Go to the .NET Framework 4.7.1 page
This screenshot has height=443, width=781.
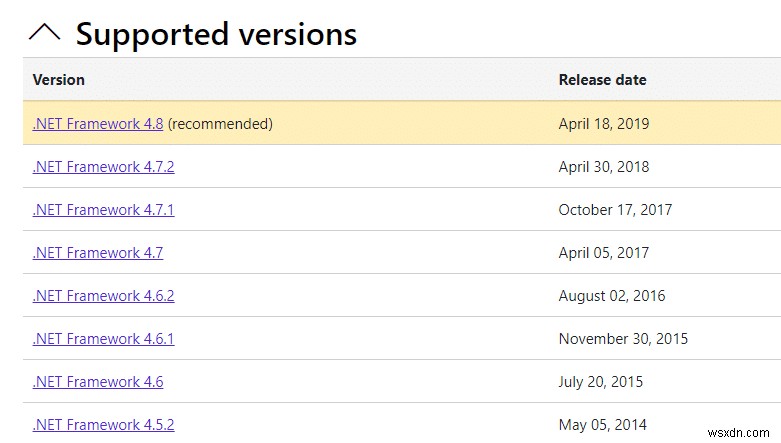tap(103, 210)
